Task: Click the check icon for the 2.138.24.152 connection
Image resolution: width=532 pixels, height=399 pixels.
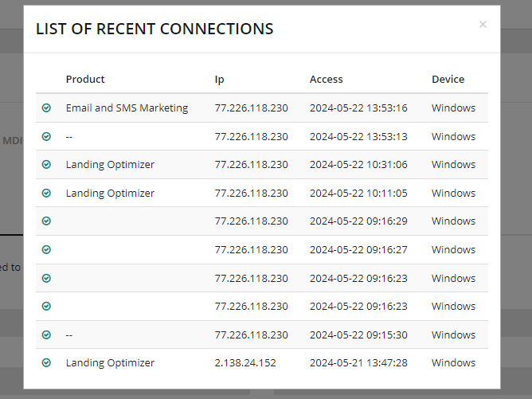Action: pyautogui.click(x=46, y=363)
